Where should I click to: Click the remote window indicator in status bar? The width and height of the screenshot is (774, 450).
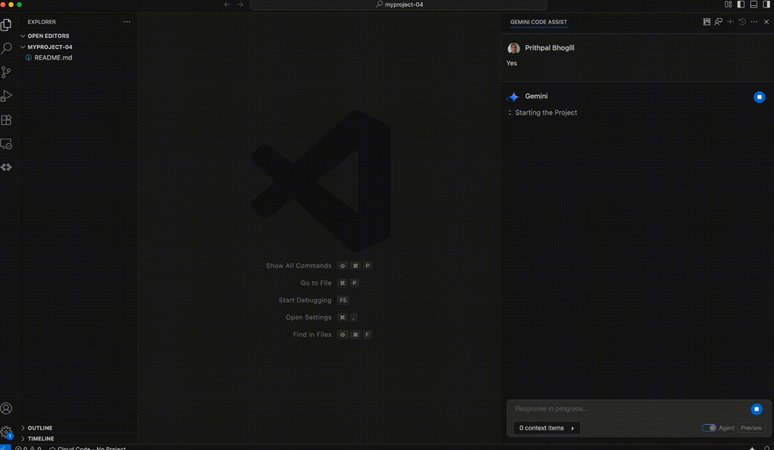click(x=5, y=448)
